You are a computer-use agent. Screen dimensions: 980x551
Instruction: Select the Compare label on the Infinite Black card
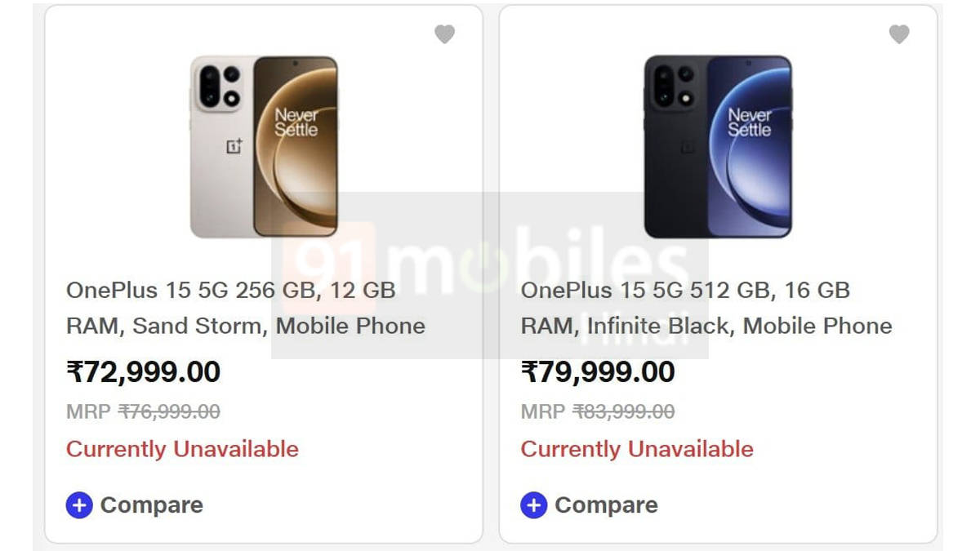pyautogui.click(x=606, y=505)
